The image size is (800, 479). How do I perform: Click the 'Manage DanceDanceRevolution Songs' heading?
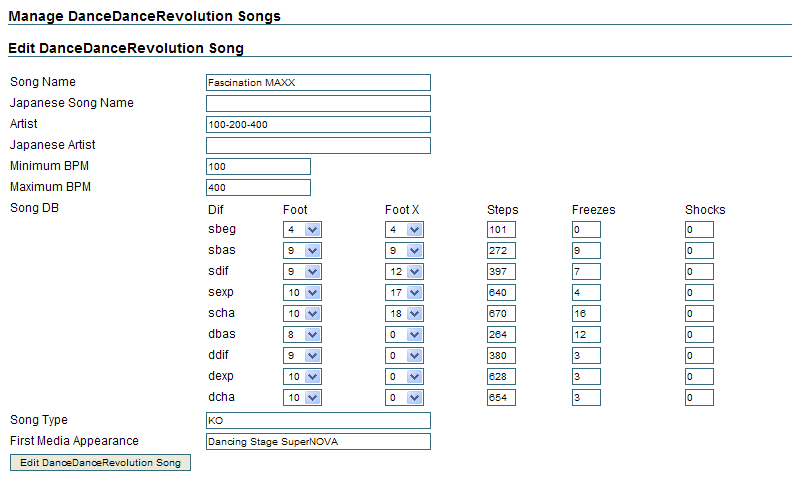[x=144, y=16]
